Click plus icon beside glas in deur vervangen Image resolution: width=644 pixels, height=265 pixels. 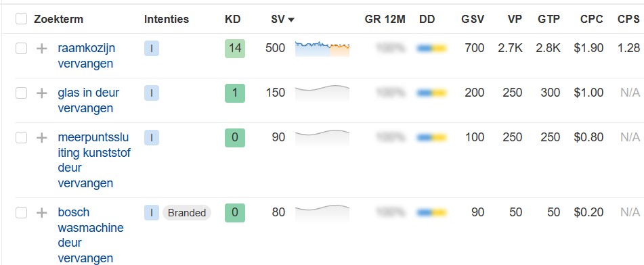click(x=41, y=93)
